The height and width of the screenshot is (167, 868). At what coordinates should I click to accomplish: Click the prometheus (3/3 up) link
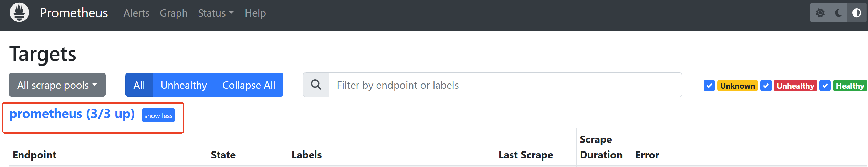(x=72, y=114)
